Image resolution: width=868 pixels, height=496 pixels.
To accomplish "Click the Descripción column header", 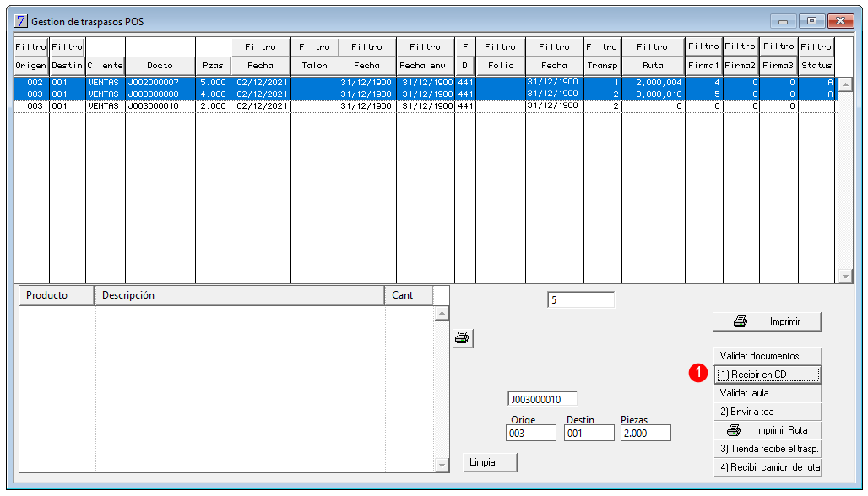I will coord(240,295).
